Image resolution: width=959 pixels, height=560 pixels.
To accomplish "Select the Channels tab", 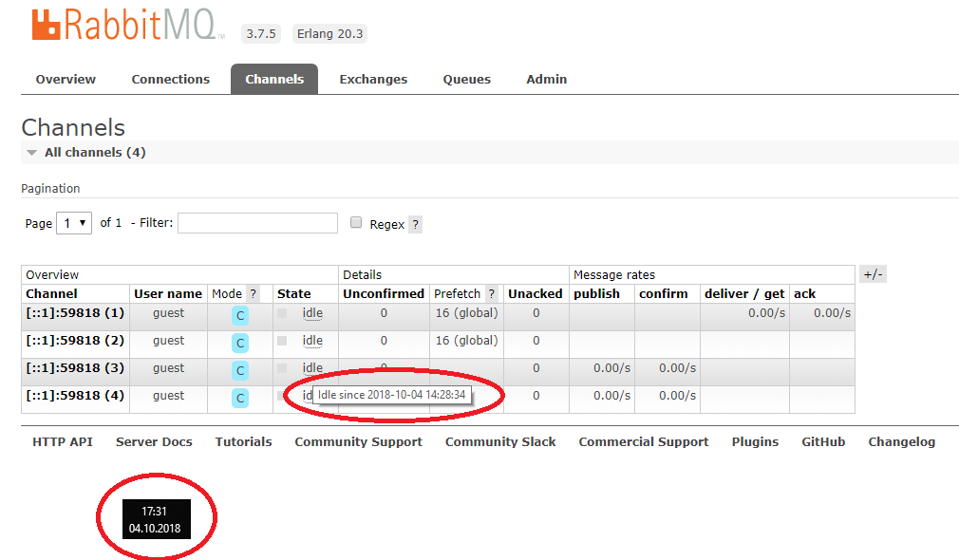I will [x=274, y=80].
